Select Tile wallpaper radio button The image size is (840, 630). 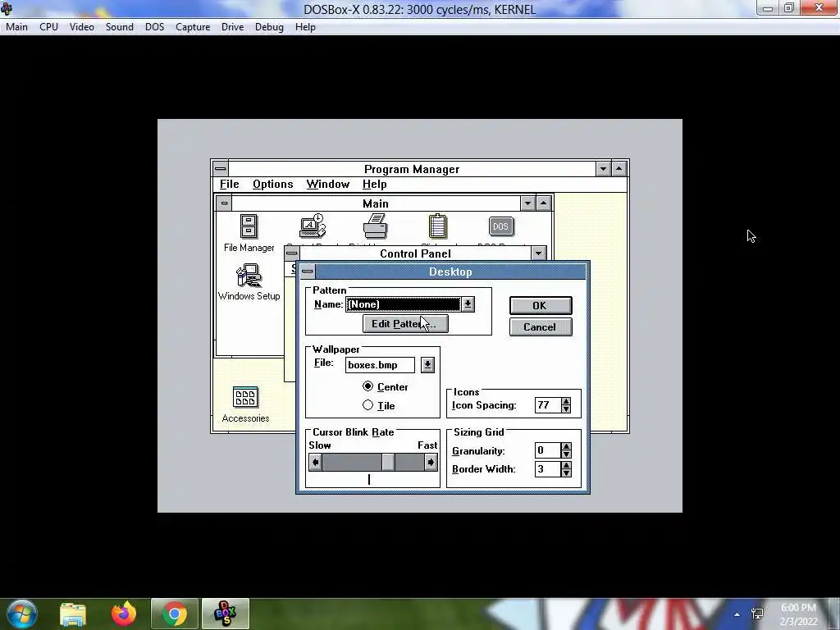click(367, 405)
